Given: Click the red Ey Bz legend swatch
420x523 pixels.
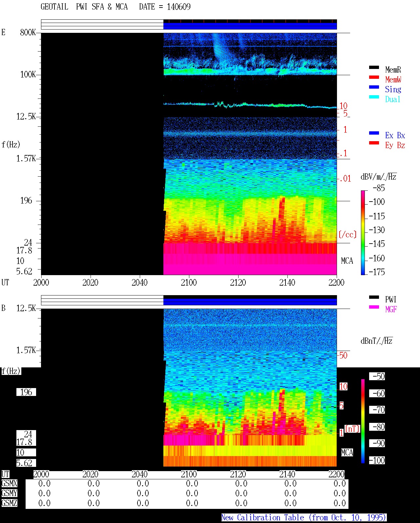Looking at the screenshot, I should 374,143.
